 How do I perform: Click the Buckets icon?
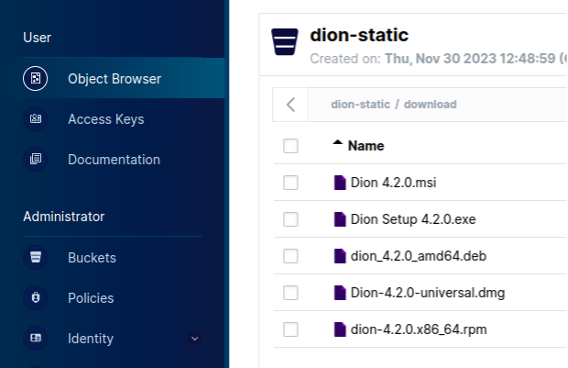[x=35, y=257]
